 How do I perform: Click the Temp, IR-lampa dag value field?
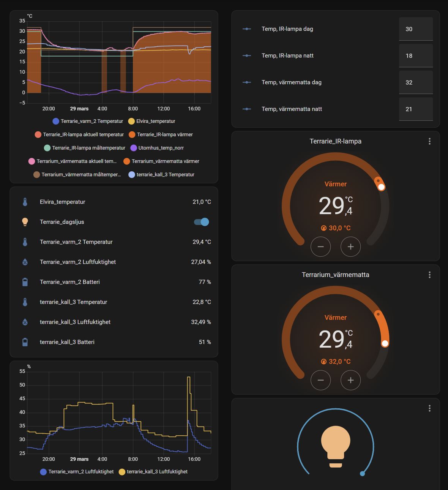coord(416,29)
